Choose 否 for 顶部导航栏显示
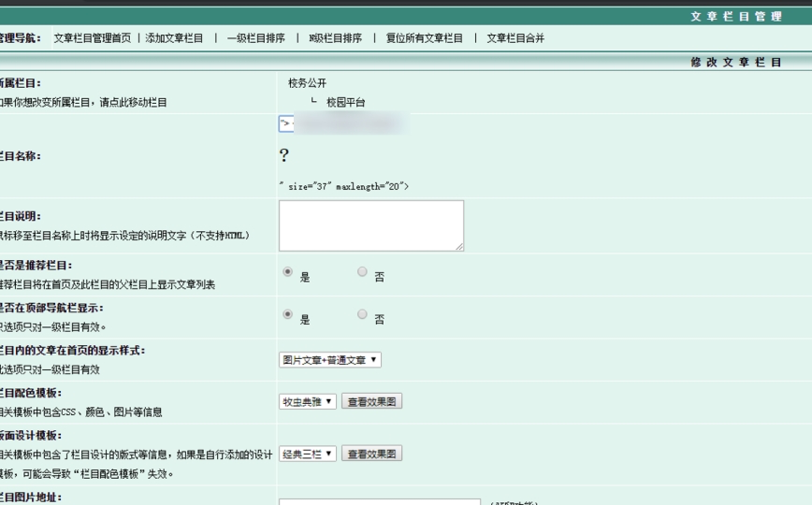This screenshot has width=812, height=505. 362,315
